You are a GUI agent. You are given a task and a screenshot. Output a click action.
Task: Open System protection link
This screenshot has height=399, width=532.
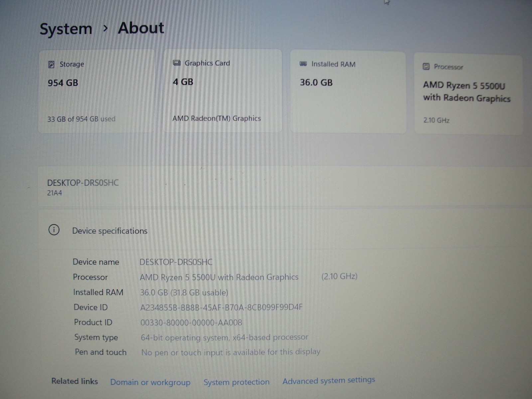tap(236, 382)
